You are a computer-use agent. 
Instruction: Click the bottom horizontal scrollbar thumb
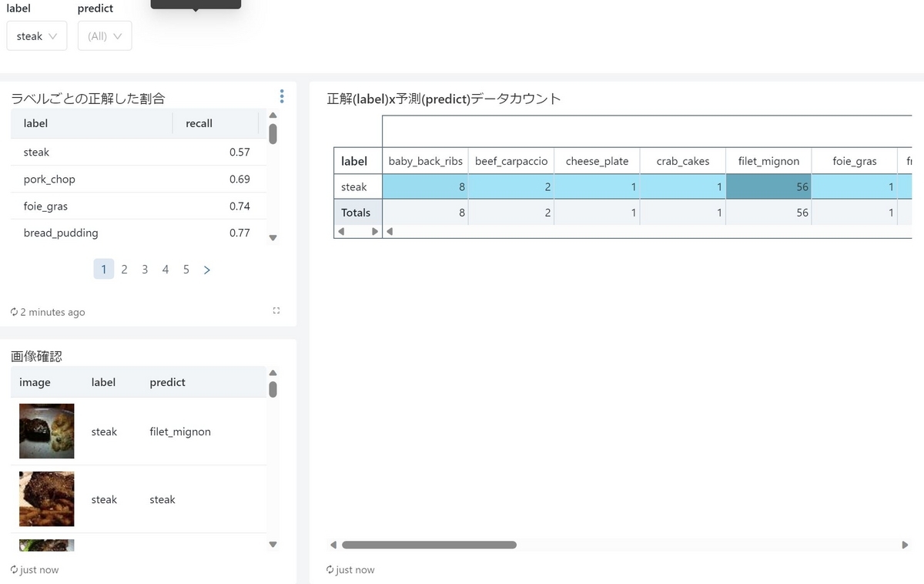(429, 545)
